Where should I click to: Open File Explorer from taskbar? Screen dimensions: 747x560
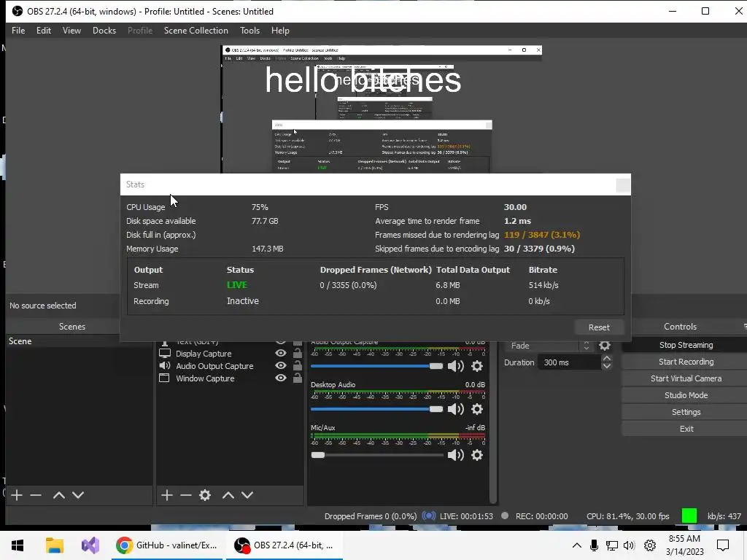[x=54, y=545]
